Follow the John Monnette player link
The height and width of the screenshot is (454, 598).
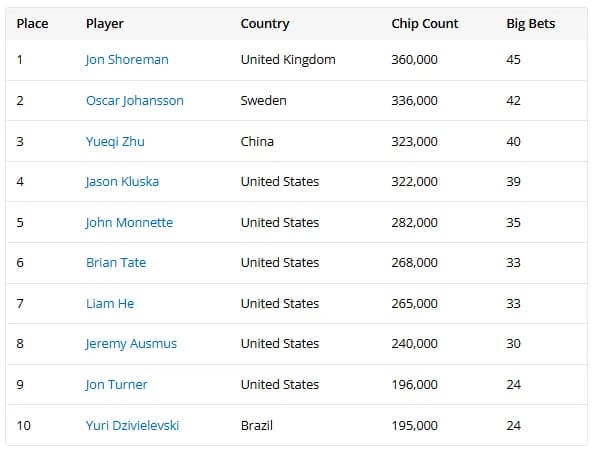tap(129, 223)
